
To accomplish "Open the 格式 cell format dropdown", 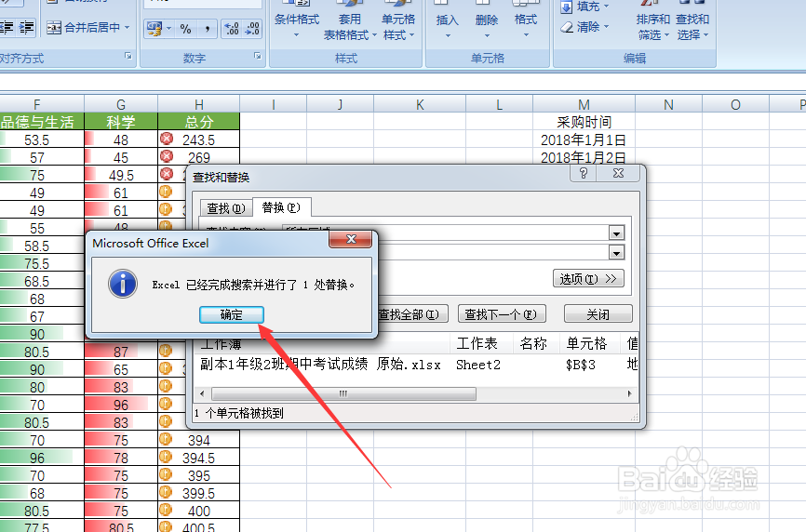I will pos(525,20).
